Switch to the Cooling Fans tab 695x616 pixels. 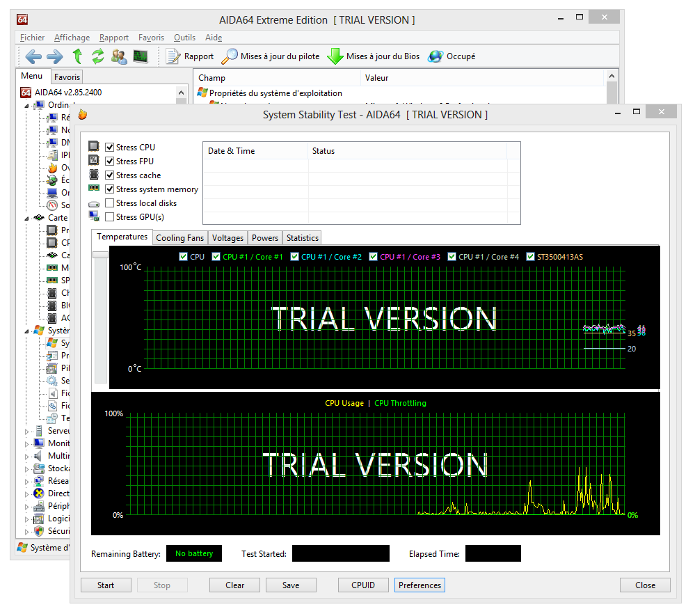[x=179, y=238]
